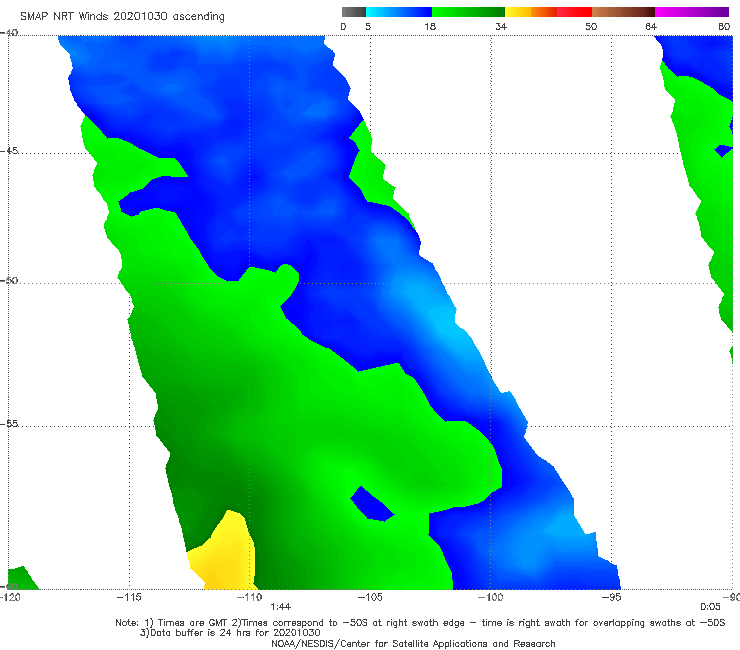Screen dimensions: 740x650
Task: Click the small blue island inside the green region
Action: 371,504
